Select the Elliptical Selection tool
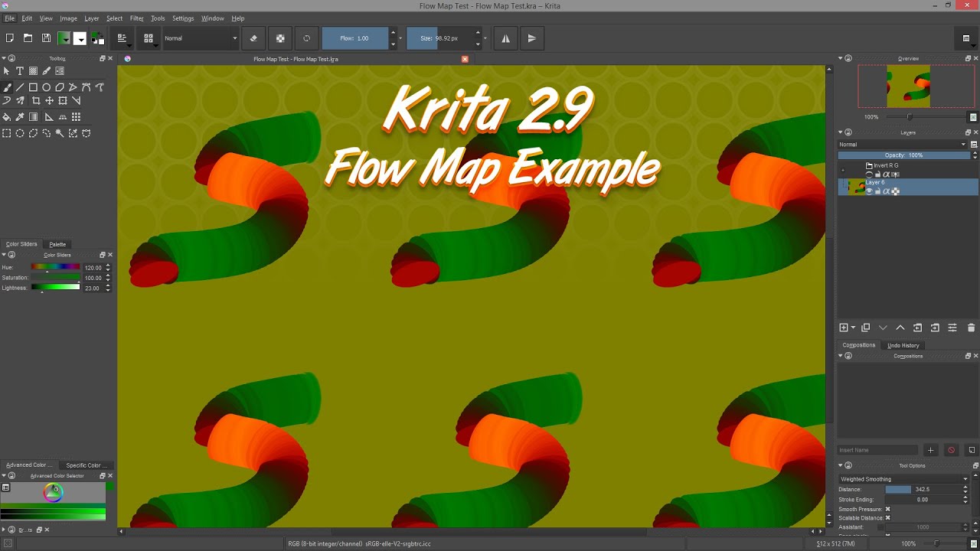 (20, 133)
